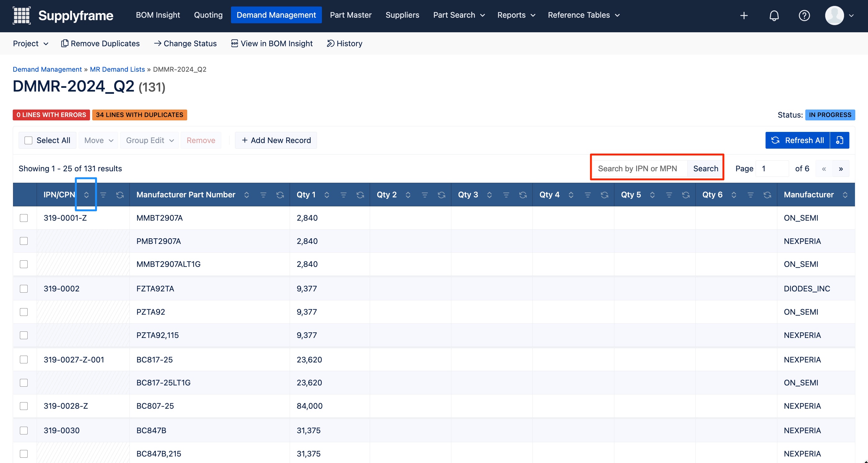Image resolution: width=868 pixels, height=463 pixels.
Task: Tick the Select All checkbox
Action: click(x=28, y=140)
